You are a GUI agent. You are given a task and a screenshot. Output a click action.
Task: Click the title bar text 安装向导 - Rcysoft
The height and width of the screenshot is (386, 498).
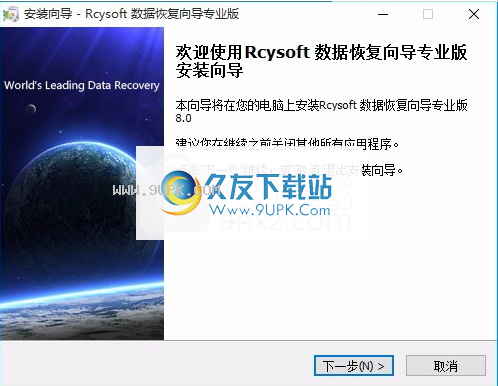click(x=76, y=14)
